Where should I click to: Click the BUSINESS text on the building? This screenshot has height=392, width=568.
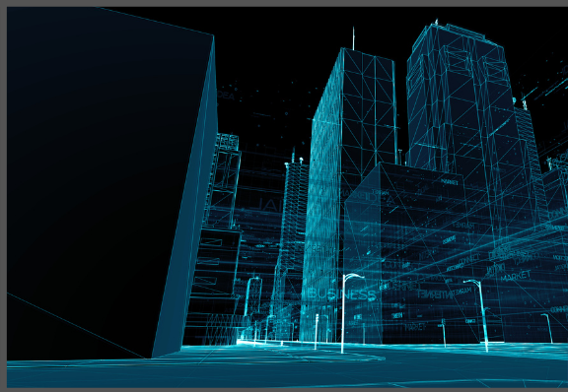(x=342, y=294)
